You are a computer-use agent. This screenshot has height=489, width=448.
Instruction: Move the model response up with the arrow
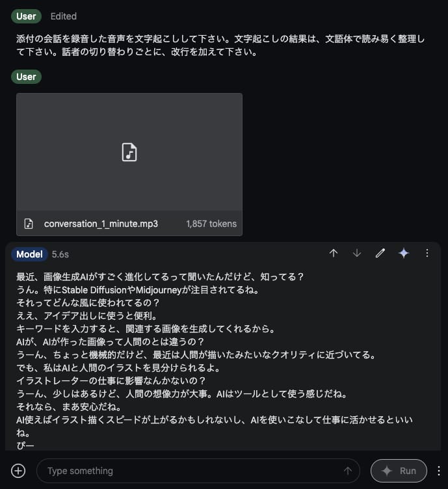[334, 253]
